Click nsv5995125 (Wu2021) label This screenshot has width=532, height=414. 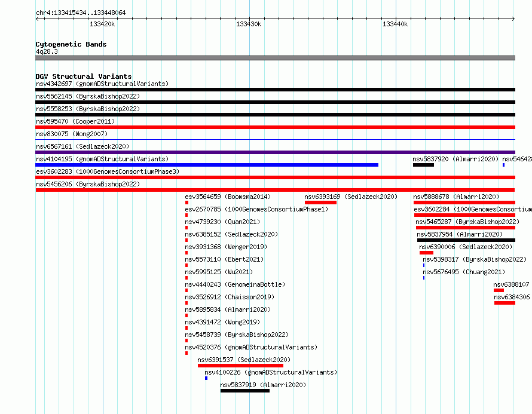219,272
